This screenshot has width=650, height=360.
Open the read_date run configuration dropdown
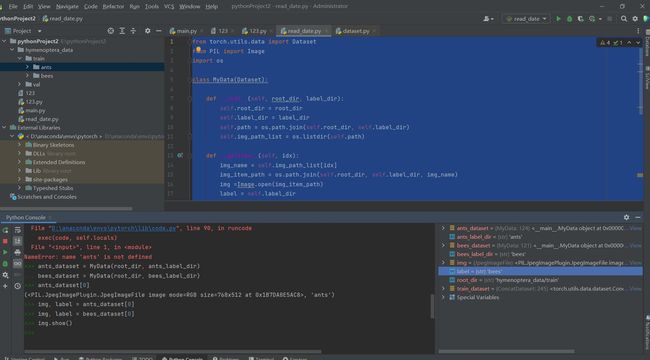click(526, 19)
